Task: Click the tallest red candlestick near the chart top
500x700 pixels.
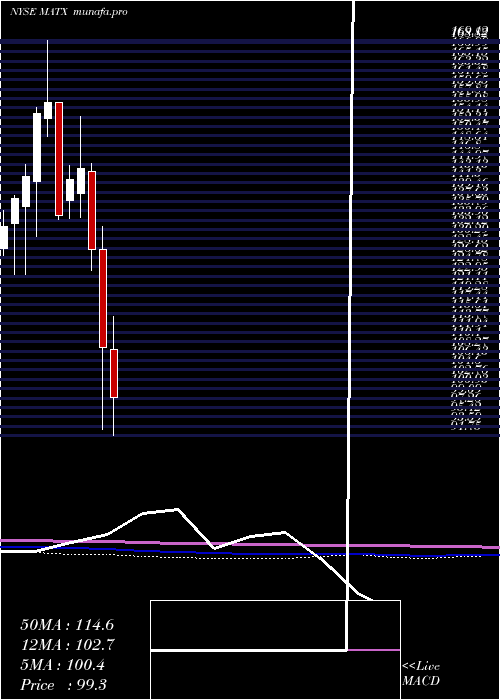Action: [x=59, y=159]
